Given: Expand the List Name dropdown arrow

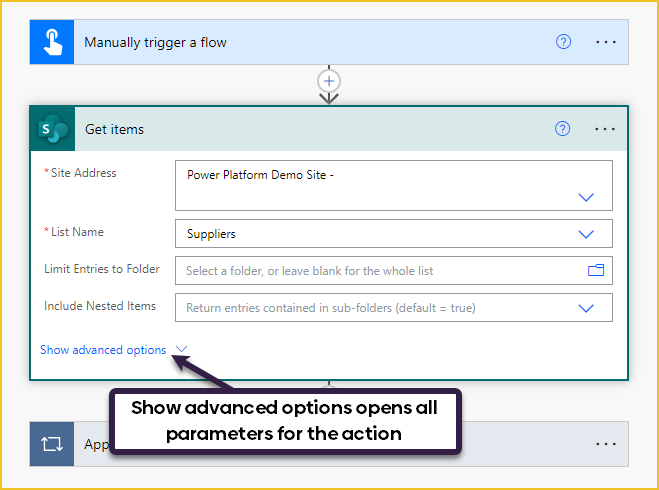Looking at the screenshot, I should (586, 234).
